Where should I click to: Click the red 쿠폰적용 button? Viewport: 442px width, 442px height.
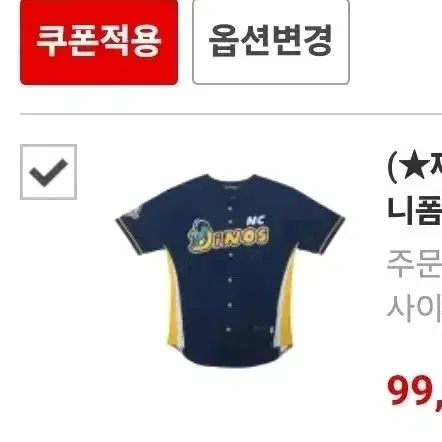[x=99, y=42]
